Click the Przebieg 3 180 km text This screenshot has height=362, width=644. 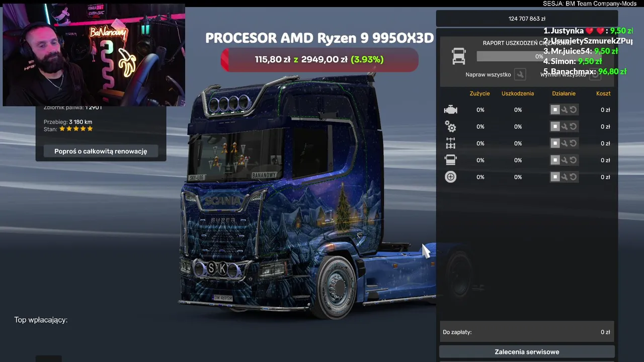click(x=68, y=122)
